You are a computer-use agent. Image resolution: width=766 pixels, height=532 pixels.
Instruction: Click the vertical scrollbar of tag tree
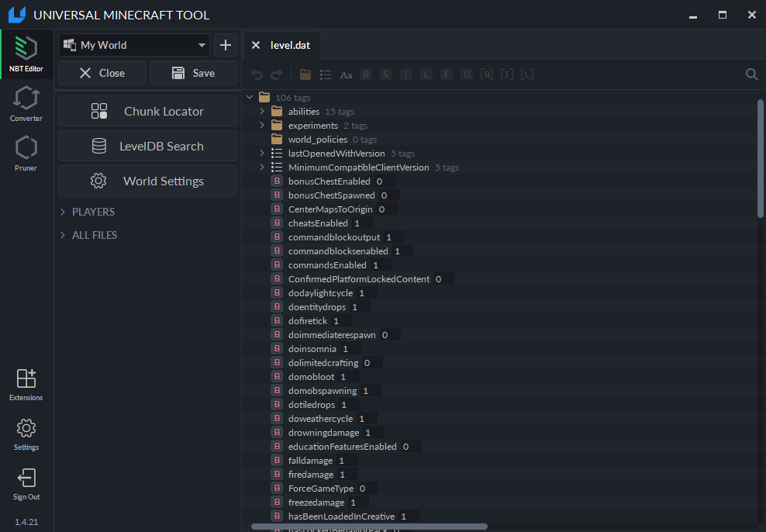pyautogui.click(x=760, y=158)
